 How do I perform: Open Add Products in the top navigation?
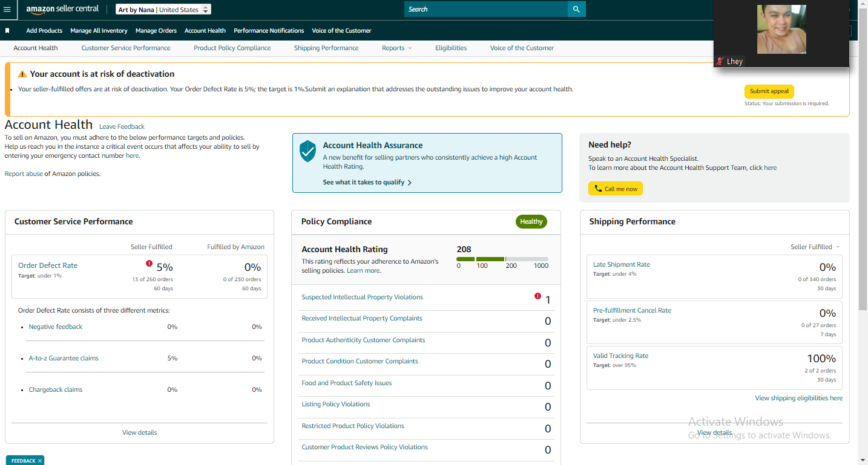pyautogui.click(x=44, y=30)
